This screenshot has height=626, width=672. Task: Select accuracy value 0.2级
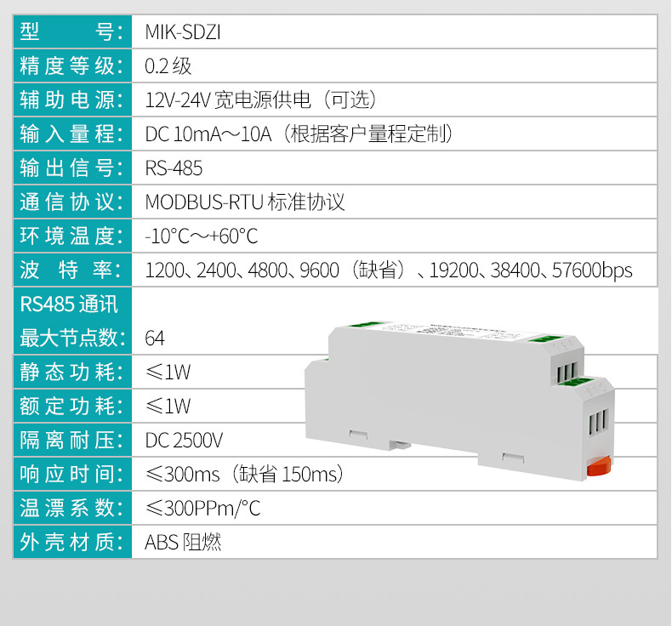click(x=168, y=66)
